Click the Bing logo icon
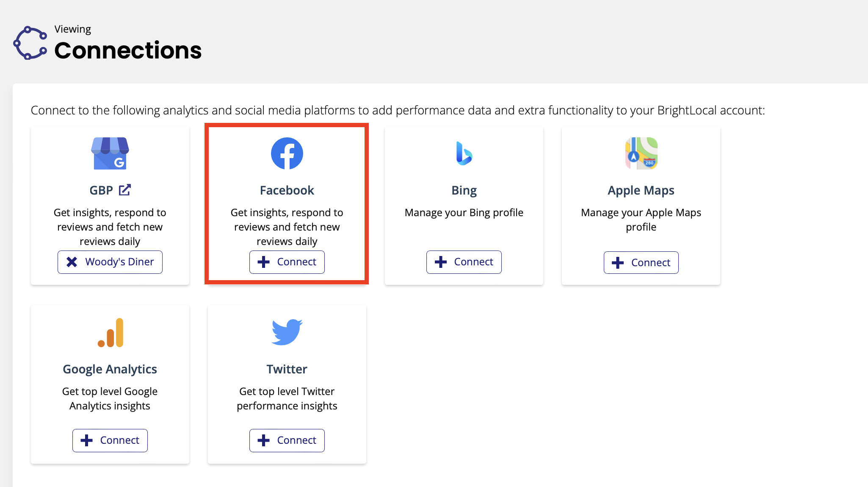The width and height of the screenshot is (868, 487). (x=464, y=153)
